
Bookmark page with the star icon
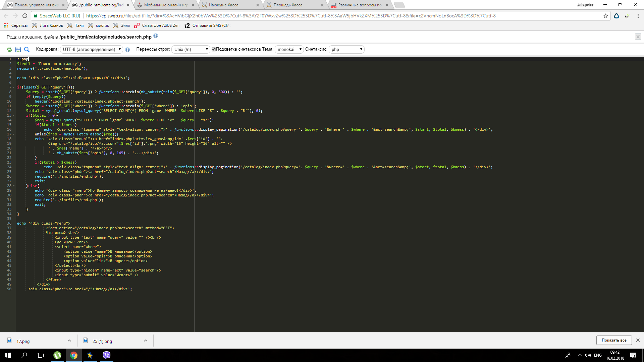coord(605,16)
